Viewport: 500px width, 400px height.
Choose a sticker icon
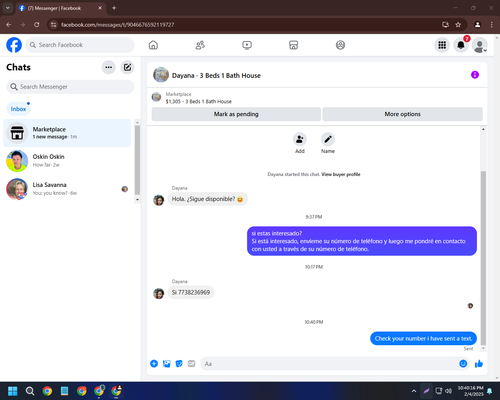(179, 364)
